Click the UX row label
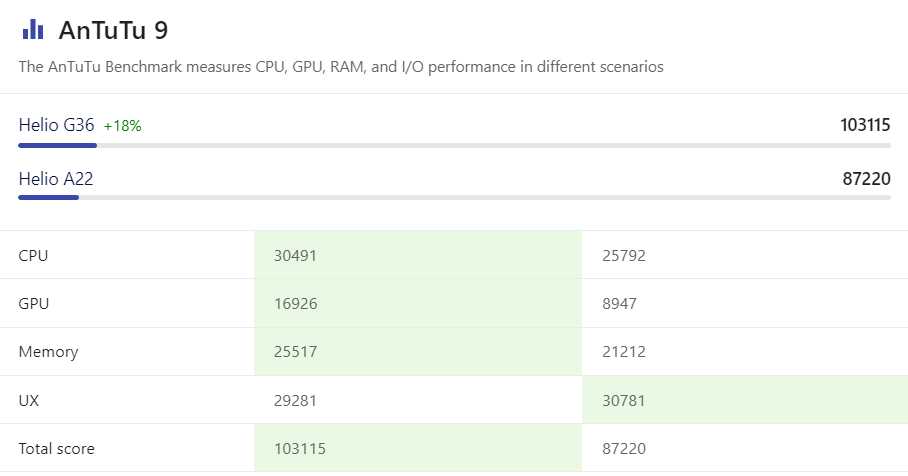The image size is (908, 476). pos(28,400)
